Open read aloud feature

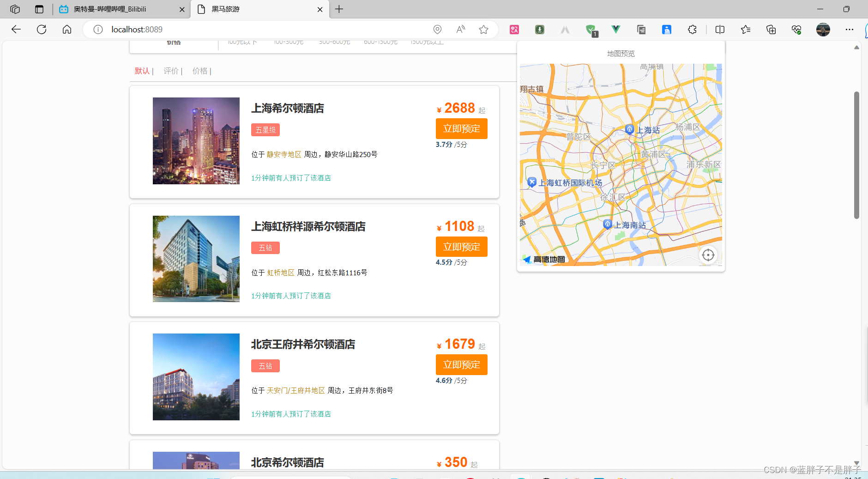tap(460, 30)
